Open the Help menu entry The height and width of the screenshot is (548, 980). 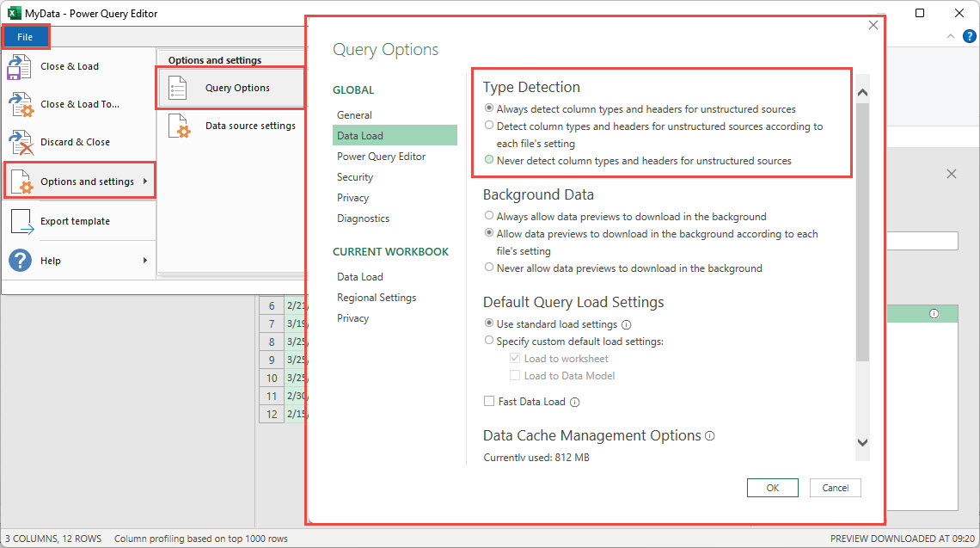(x=49, y=260)
